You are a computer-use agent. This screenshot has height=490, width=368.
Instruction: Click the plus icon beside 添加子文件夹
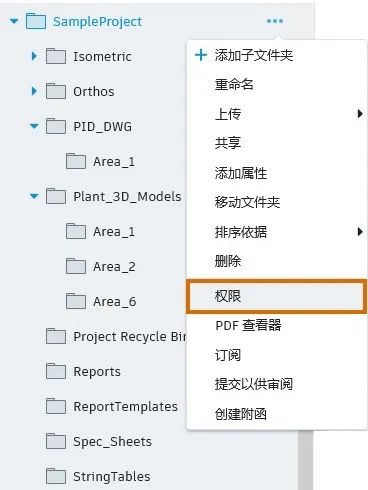pyautogui.click(x=201, y=55)
